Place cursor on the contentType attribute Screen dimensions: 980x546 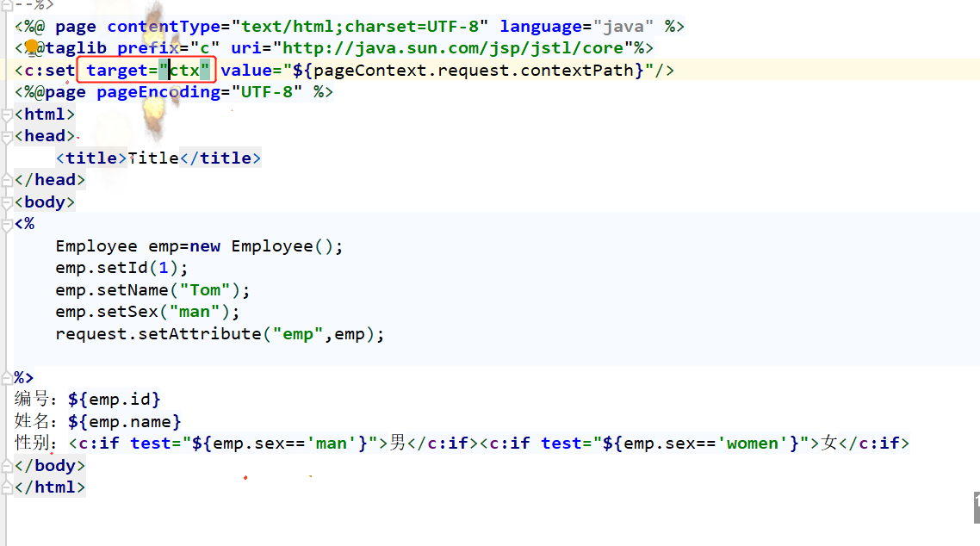(164, 26)
